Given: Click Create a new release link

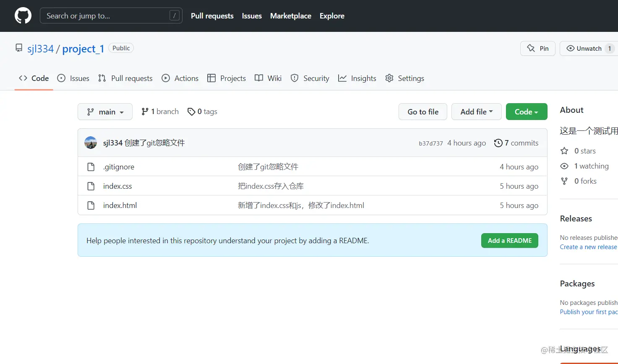Looking at the screenshot, I should pyautogui.click(x=589, y=247).
